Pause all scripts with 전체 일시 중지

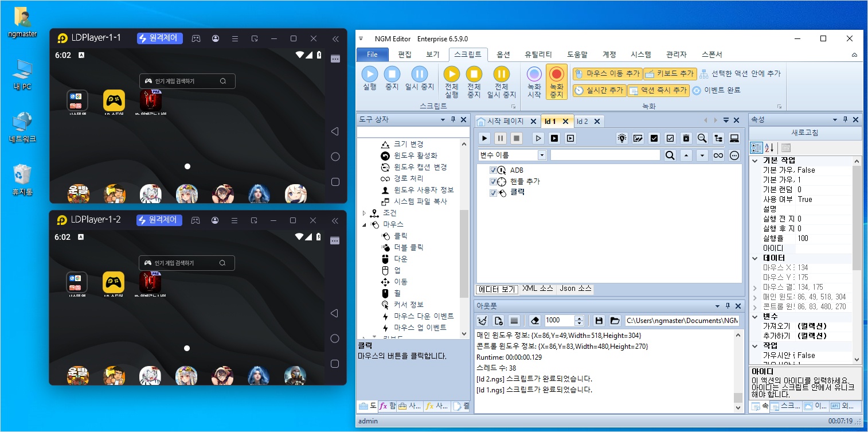[x=502, y=82]
